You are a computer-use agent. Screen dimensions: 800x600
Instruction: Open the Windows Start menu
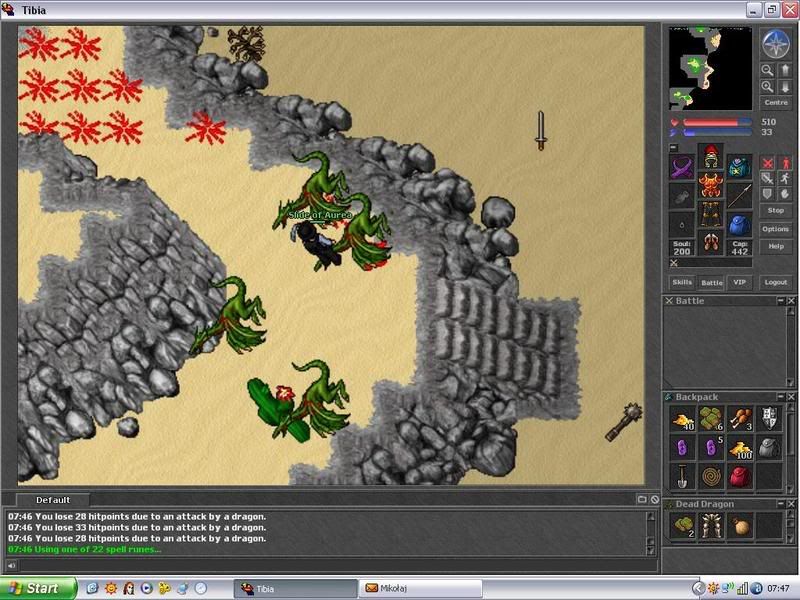coord(38,588)
